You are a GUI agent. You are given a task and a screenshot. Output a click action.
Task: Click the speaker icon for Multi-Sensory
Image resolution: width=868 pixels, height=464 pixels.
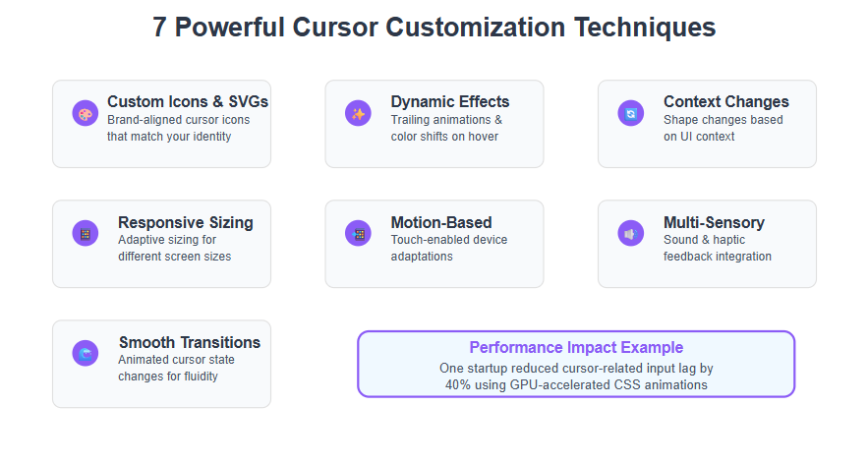[631, 234]
